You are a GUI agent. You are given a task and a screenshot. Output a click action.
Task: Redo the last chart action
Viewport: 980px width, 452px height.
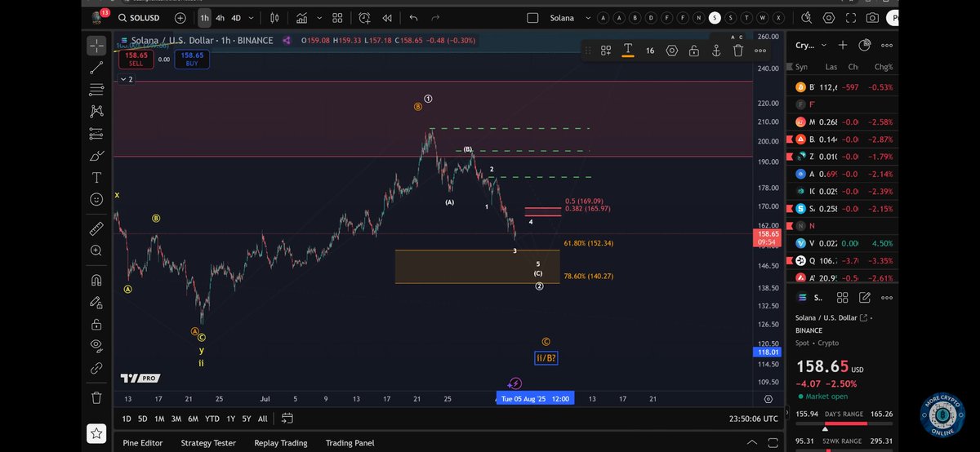point(435,17)
